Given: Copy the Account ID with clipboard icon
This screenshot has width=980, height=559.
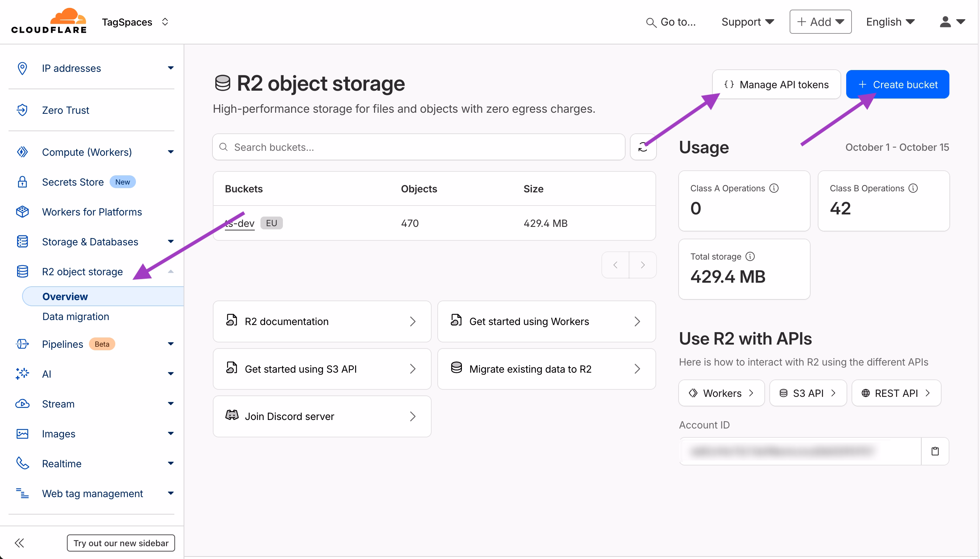Looking at the screenshot, I should click(935, 451).
